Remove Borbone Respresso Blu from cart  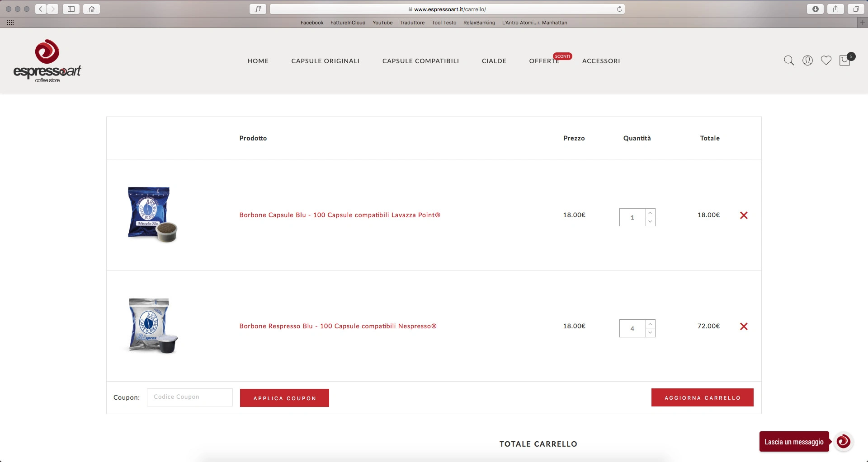pyautogui.click(x=744, y=327)
